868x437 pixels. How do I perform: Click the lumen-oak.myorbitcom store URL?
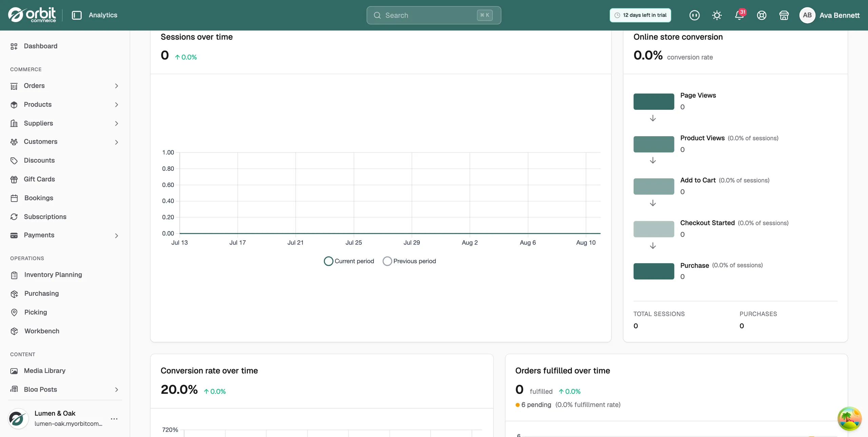(x=68, y=423)
